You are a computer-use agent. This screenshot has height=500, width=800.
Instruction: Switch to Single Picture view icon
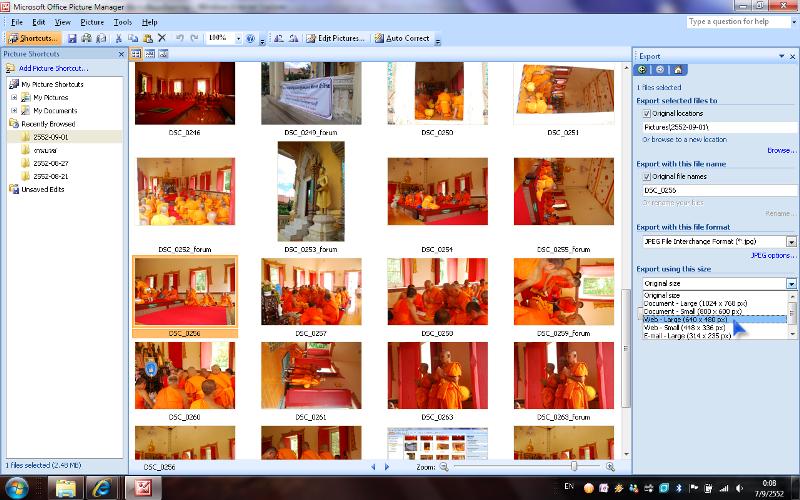tap(162, 53)
